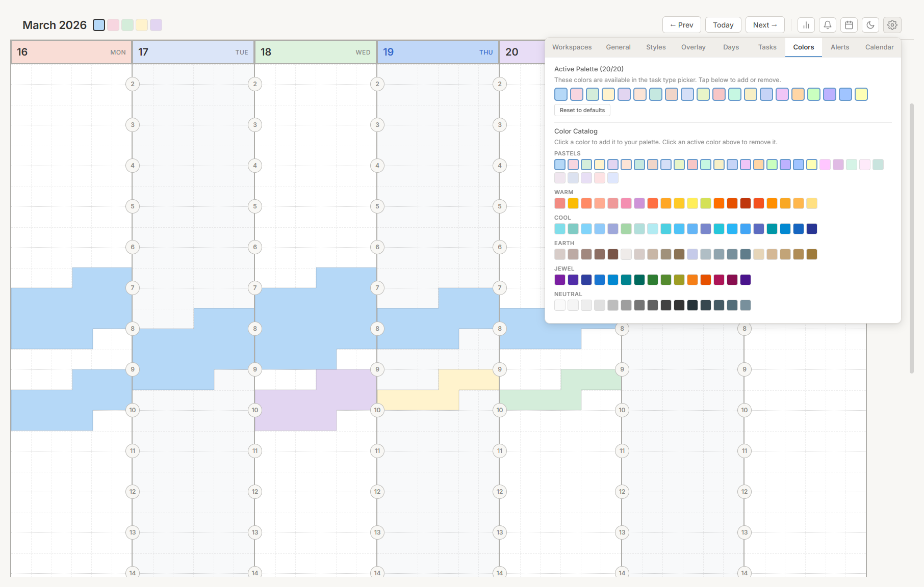The image size is (924, 587).
Task: Click the Thursday 19 day header
Action: point(438,52)
